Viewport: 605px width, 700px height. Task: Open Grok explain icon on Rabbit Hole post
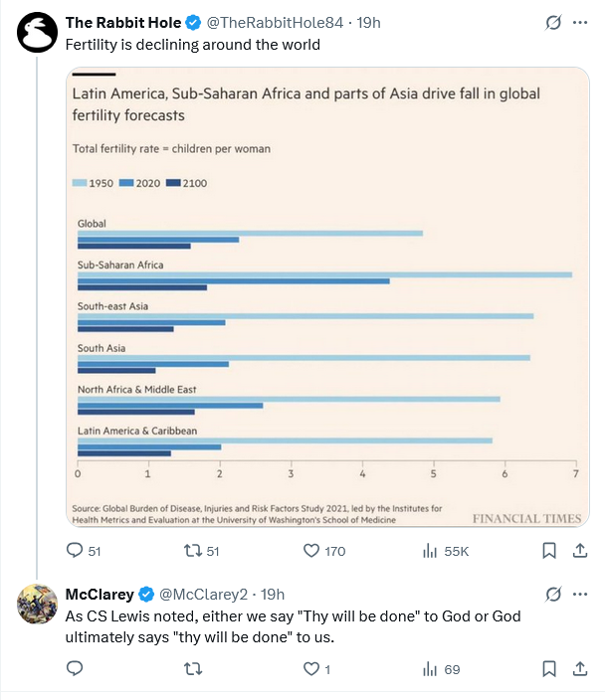pos(552,22)
